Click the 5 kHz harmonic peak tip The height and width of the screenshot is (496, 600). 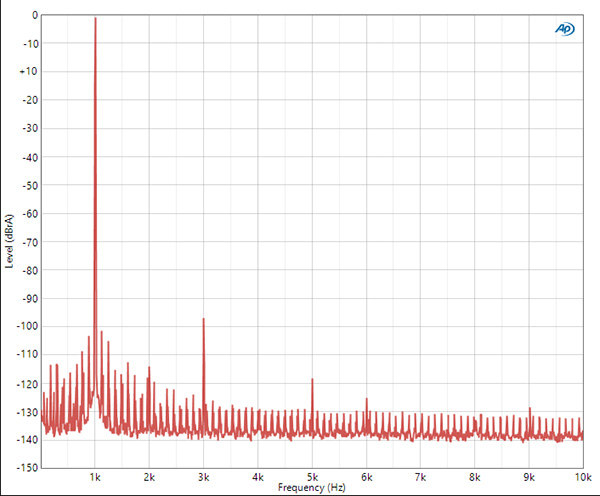tap(312, 379)
